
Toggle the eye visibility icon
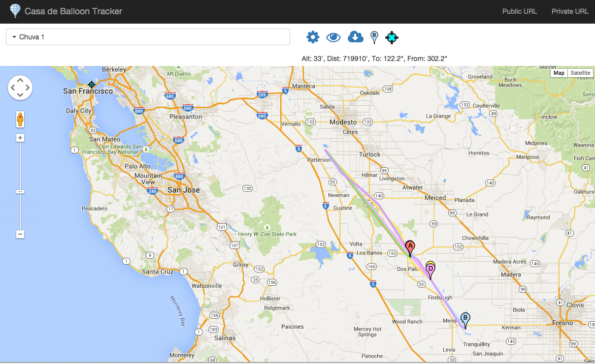(333, 37)
